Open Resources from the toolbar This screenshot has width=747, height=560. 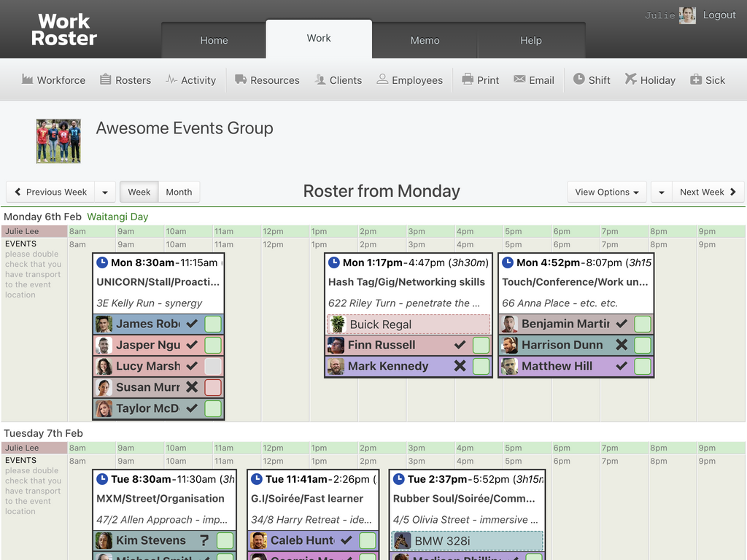click(x=267, y=80)
